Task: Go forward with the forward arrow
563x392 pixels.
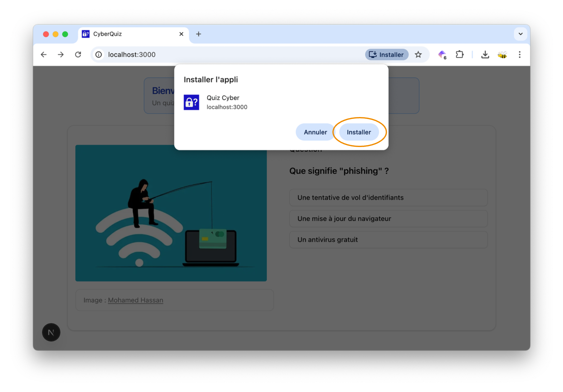Action: (x=61, y=55)
